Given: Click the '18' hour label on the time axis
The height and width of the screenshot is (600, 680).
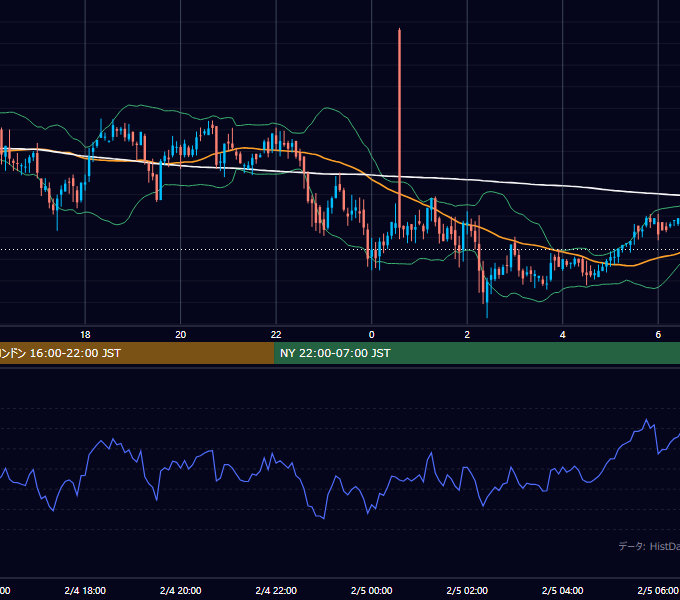Looking at the screenshot, I should coord(85,335).
